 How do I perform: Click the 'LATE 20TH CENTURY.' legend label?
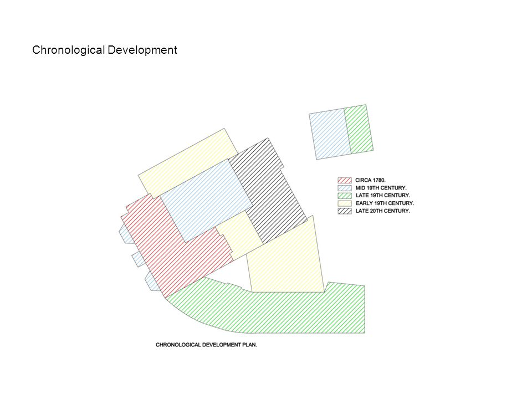point(382,211)
